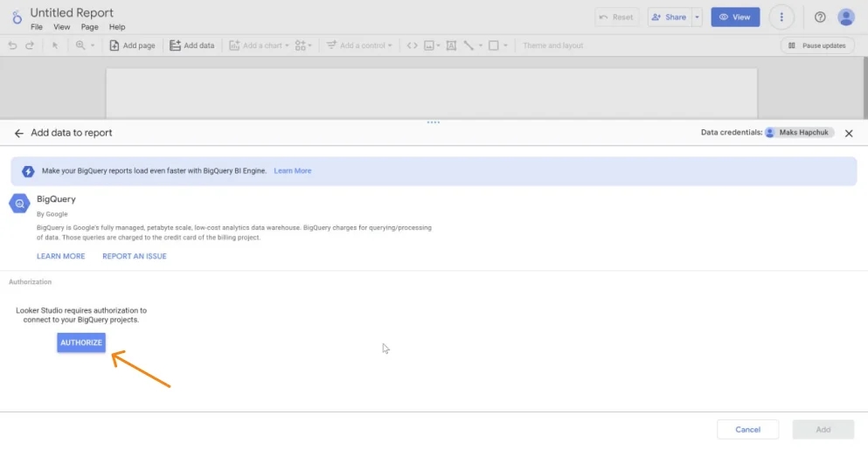Click the BigQuery connector title text
Image resolution: width=868 pixels, height=450 pixels.
click(56, 199)
